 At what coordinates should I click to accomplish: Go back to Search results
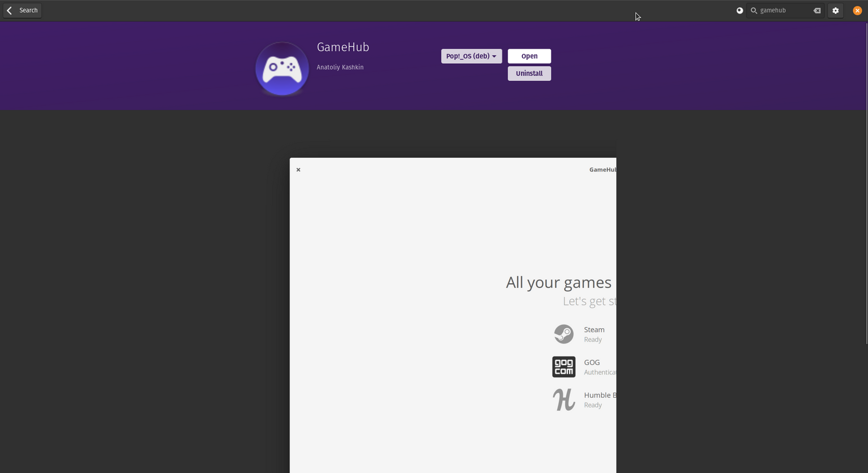pos(21,10)
